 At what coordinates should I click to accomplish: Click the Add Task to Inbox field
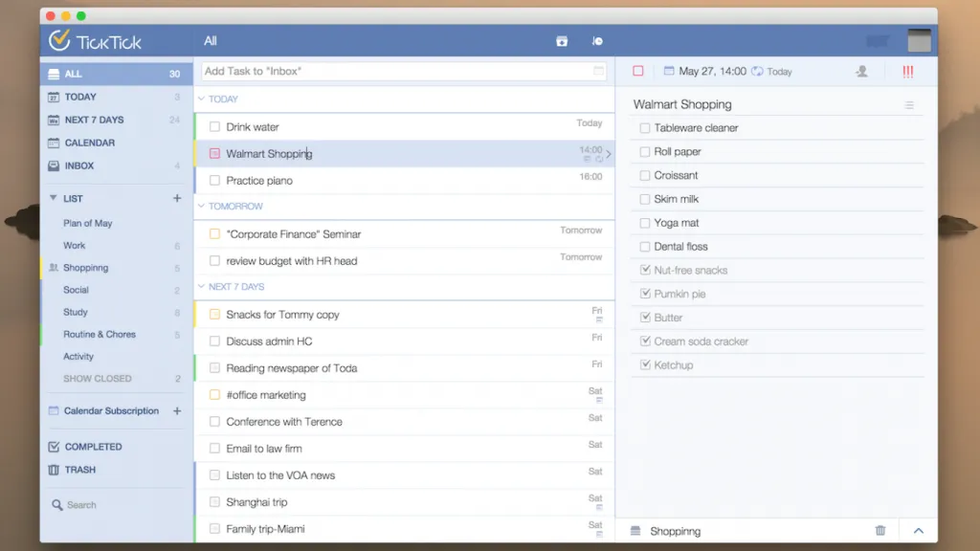[x=403, y=71]
